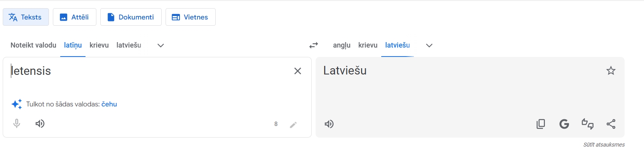
Task: Copy the translation to clipboard
Action: pyautogui.click(x=541, y=124)
